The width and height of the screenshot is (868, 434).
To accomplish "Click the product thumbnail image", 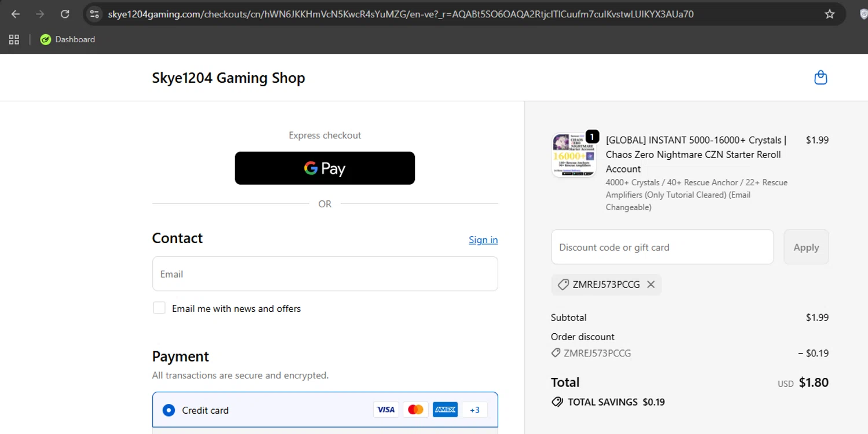I will click(574, 155).
